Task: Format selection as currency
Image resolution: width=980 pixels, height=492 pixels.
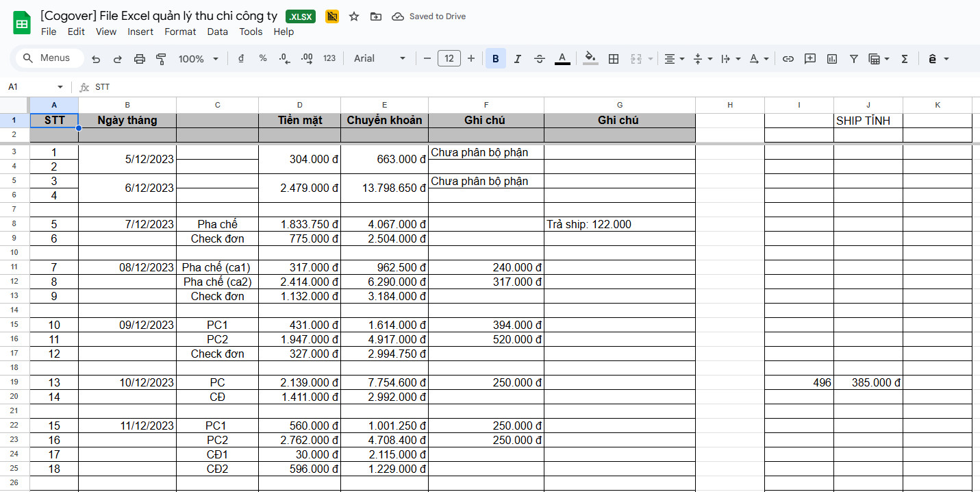Action: point(240,58)
